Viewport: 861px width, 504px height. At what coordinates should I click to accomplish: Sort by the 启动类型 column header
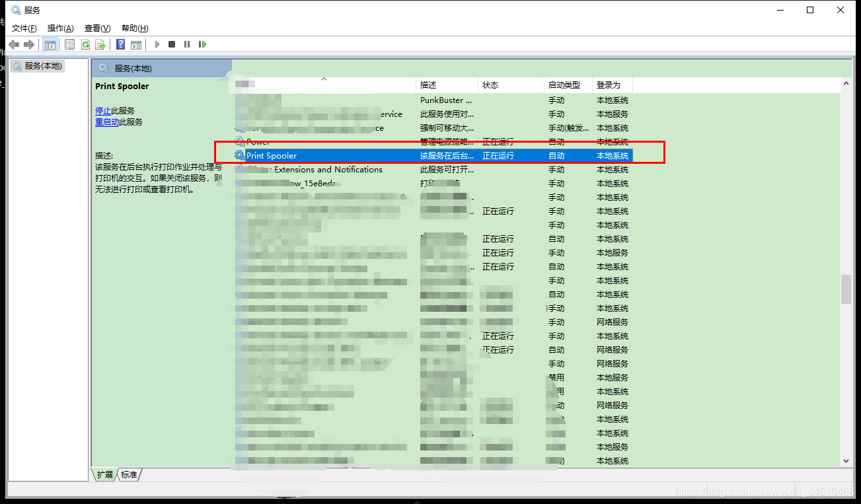(568, 85)
